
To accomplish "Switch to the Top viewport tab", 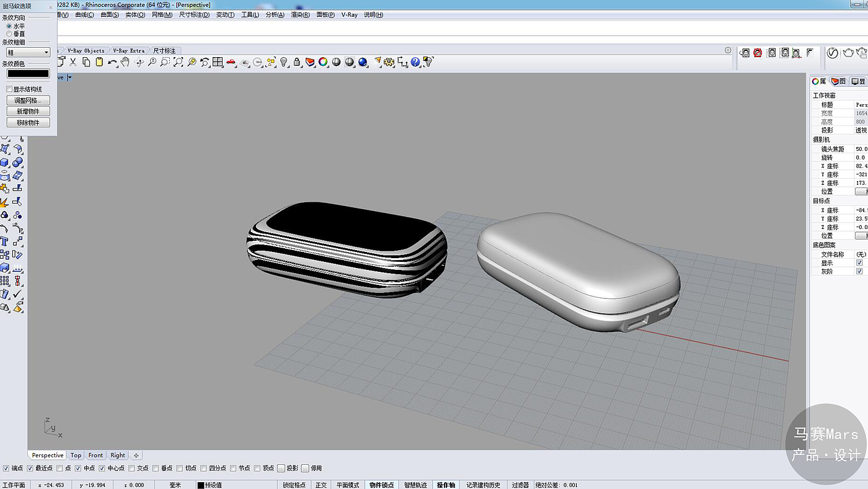I will [x=76, y=455].
